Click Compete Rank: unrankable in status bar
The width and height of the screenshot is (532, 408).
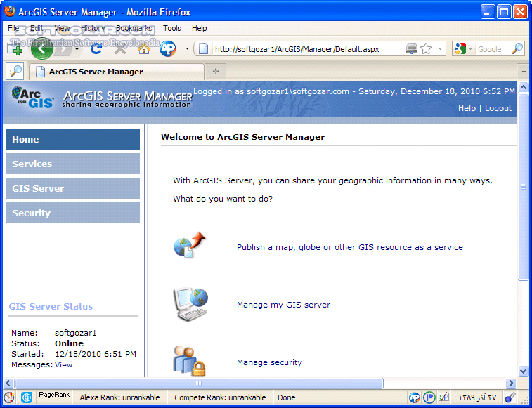tap(220, 397)
